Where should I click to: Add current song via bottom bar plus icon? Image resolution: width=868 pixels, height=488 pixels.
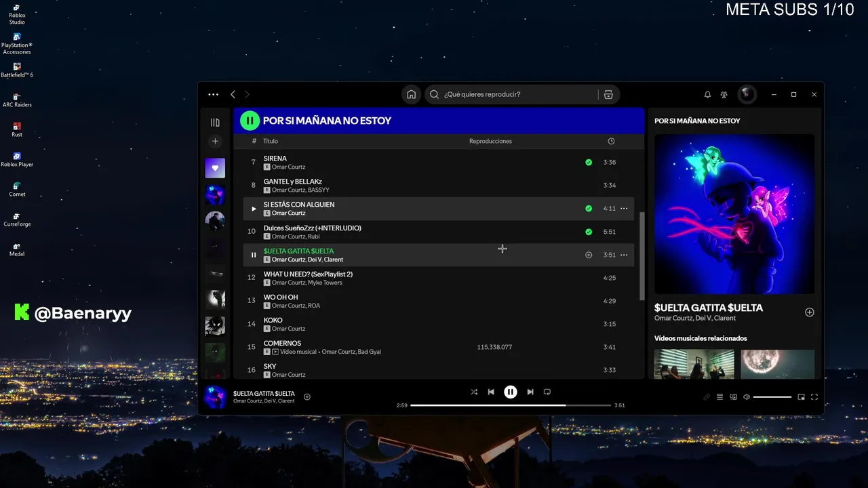tap(307, 397)
